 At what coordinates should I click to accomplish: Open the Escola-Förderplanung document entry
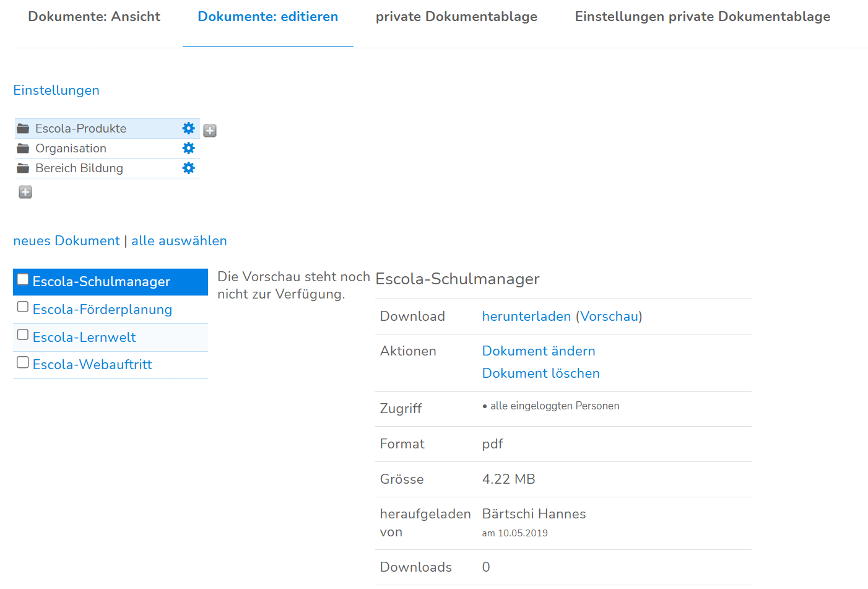103,310
